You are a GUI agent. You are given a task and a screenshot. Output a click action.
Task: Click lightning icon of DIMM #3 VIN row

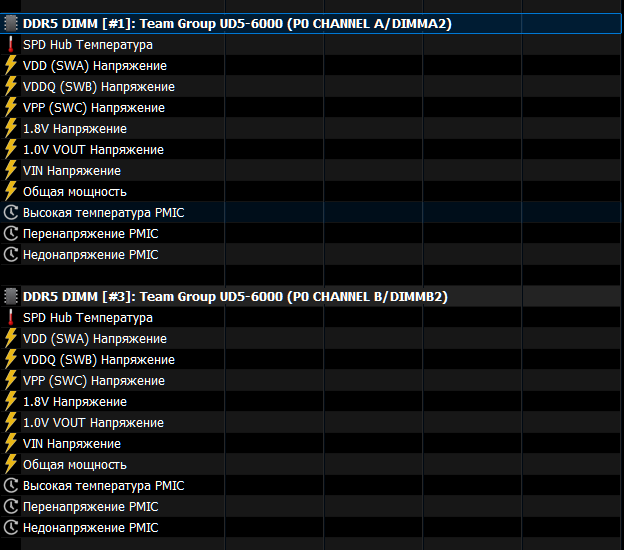coord(11,444)
